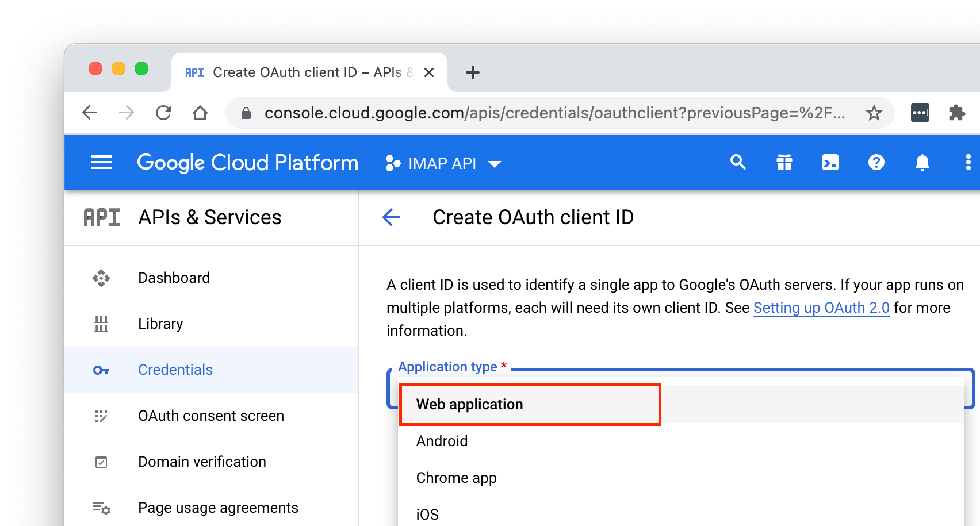
Task: Bookmark this page with the star
Action: click(x=874, y=113)
